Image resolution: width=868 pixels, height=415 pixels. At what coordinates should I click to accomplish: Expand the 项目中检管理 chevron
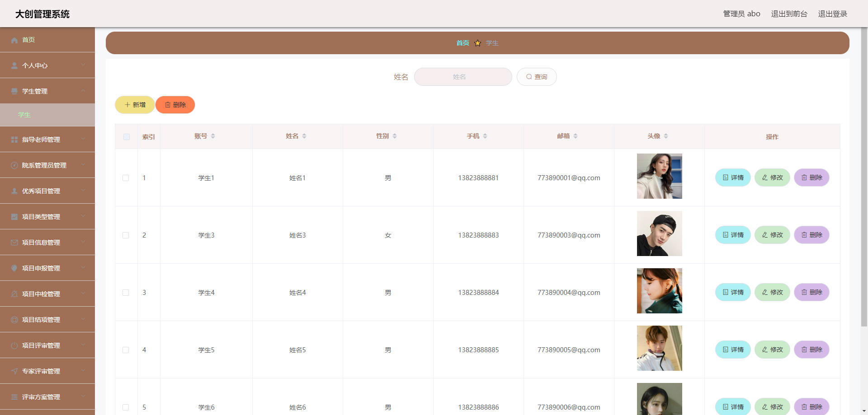coord(83,294)
